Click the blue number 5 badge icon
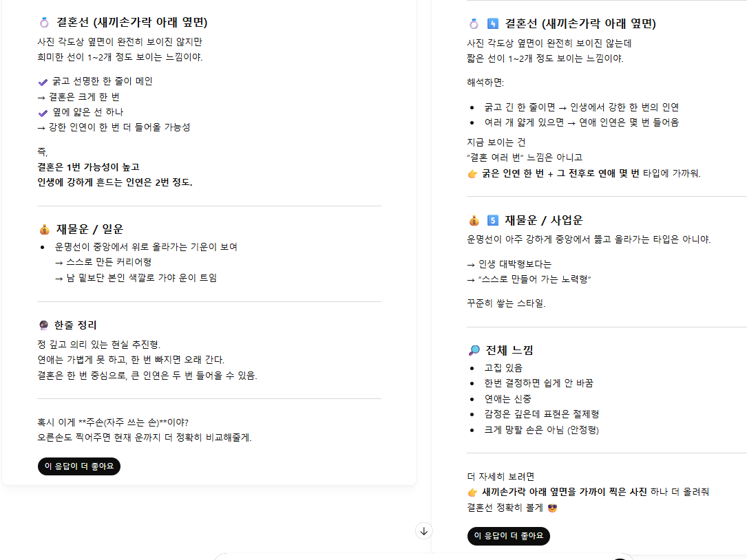Screen dimensions: 747x560 (x=492, y=220)
